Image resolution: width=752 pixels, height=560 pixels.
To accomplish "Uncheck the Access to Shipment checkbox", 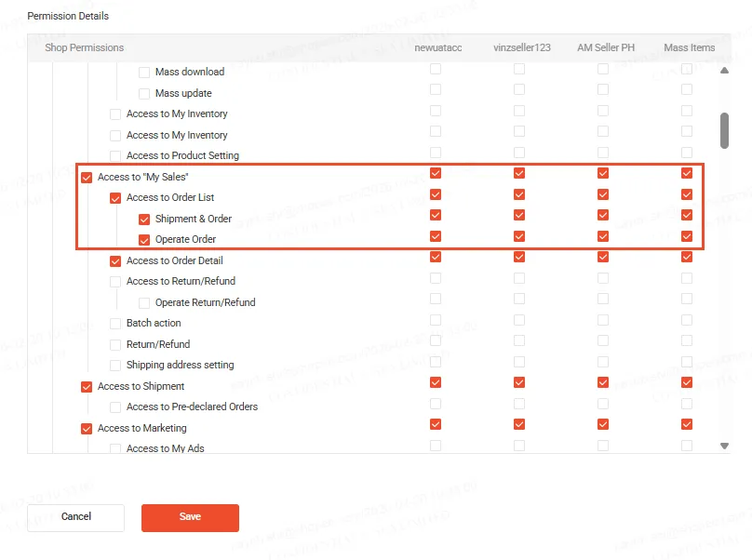I will coord(87,387).
